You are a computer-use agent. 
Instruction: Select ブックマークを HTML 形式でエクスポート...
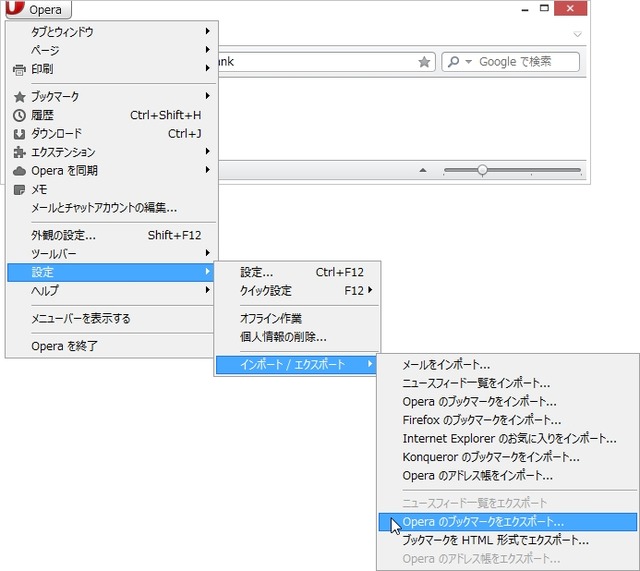tap(508, 540)
